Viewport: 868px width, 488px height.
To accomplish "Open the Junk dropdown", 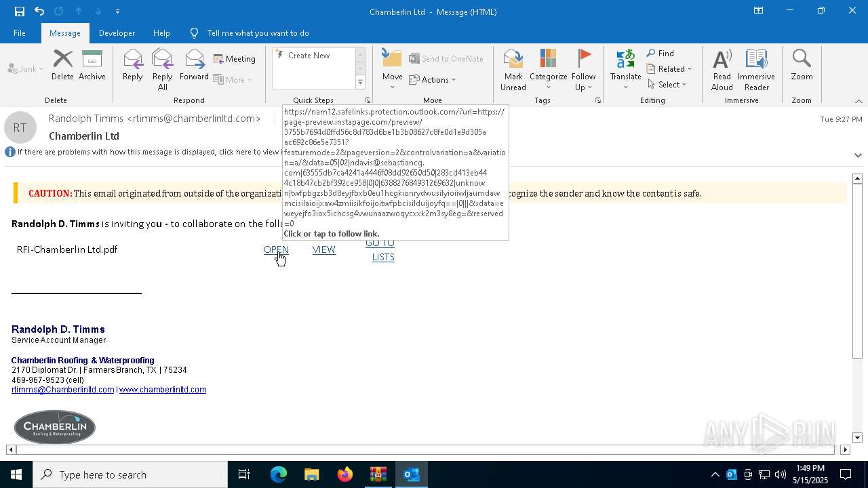I will (x=26, y=68).
